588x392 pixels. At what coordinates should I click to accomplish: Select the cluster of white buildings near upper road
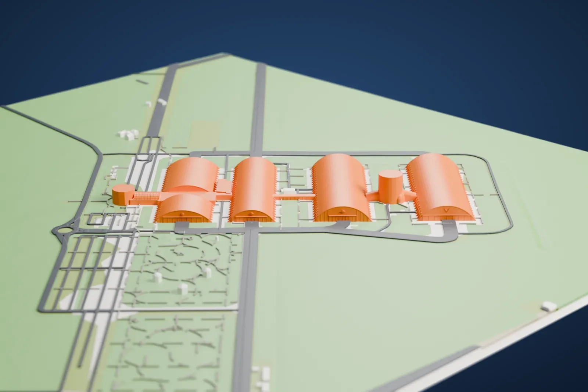(128, 134)
